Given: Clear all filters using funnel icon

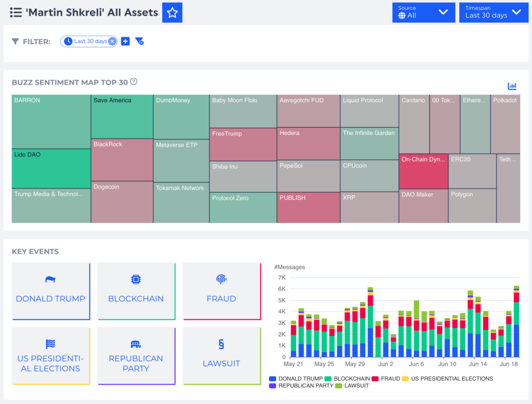Looking at the screenshot, I should coord(139,41).
